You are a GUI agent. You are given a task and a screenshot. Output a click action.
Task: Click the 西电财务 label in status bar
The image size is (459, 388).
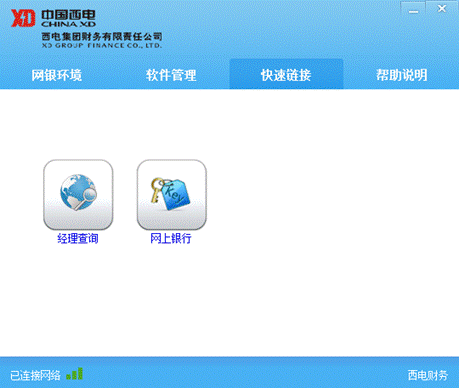click(428, 375)
